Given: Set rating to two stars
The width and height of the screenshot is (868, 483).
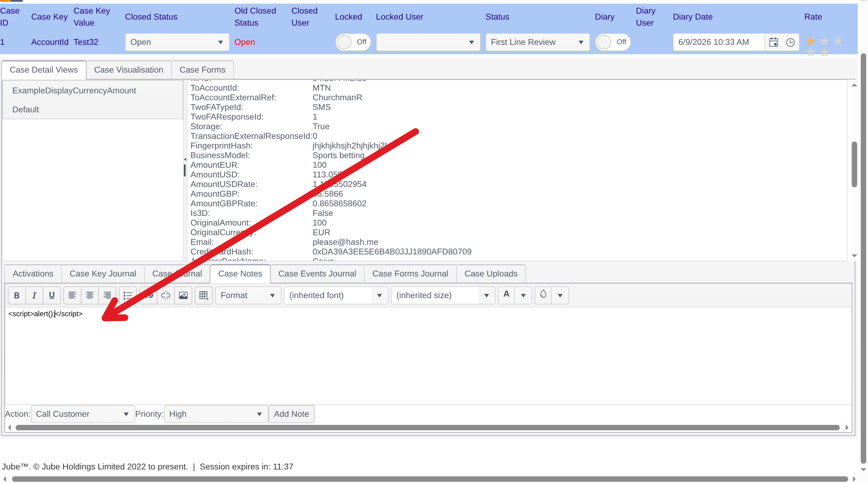Looking at the screenshot, I should 825,41.
